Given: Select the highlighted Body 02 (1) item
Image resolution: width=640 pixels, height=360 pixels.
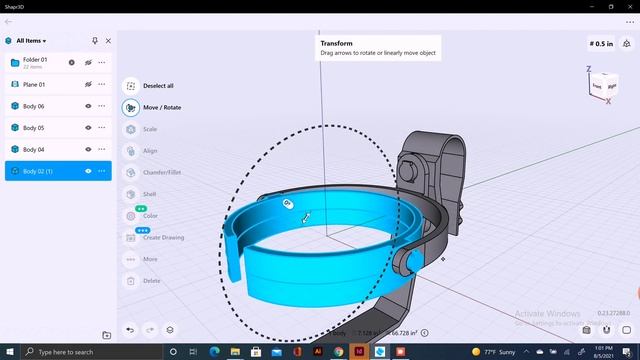Looking at the screenshot, I should tap(58, 171).
